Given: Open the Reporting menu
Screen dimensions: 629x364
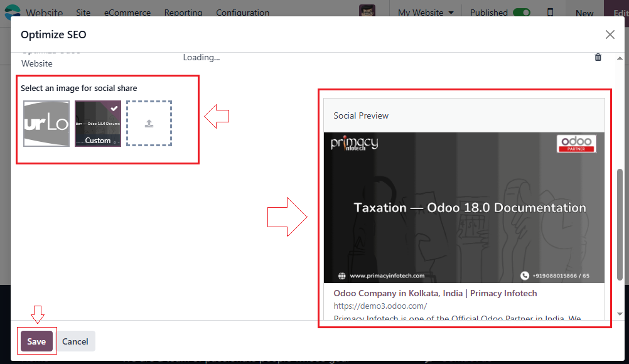Looking at the screenshot, I should pos(183,12).
